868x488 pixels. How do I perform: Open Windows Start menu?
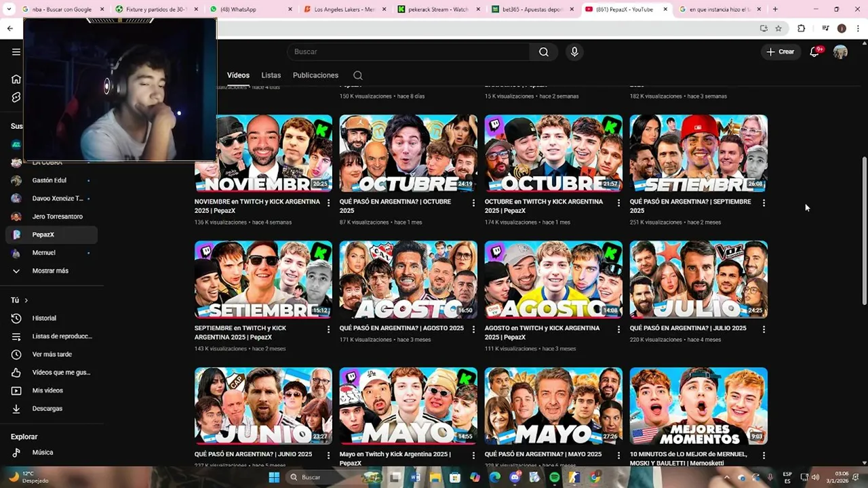click(274, 477)
